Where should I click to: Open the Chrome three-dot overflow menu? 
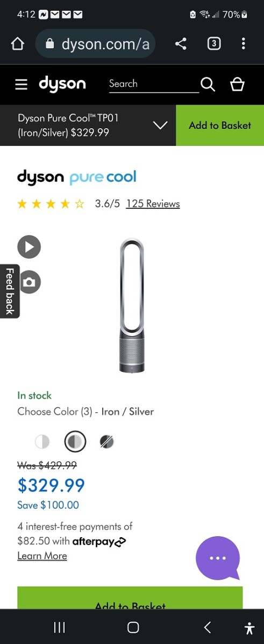tap(244, 44)
